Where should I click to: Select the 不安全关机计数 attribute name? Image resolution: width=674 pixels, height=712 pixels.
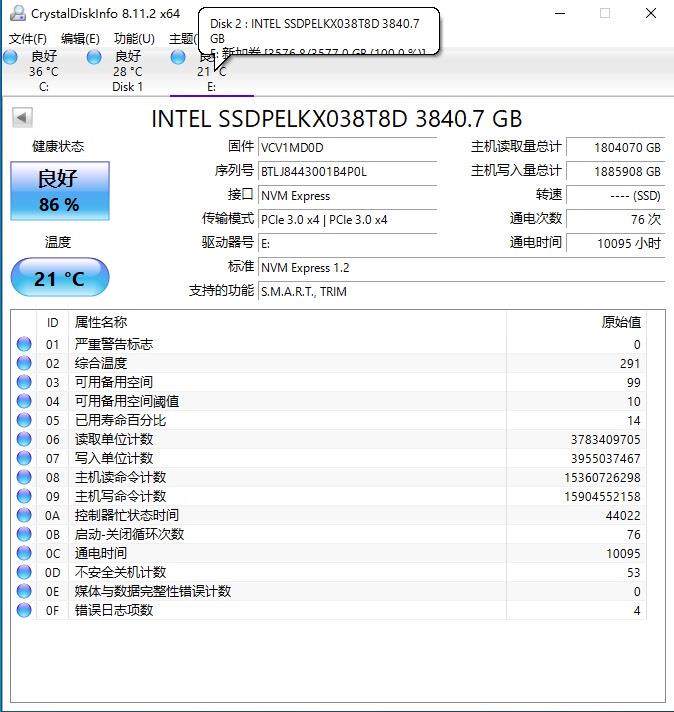120,572
